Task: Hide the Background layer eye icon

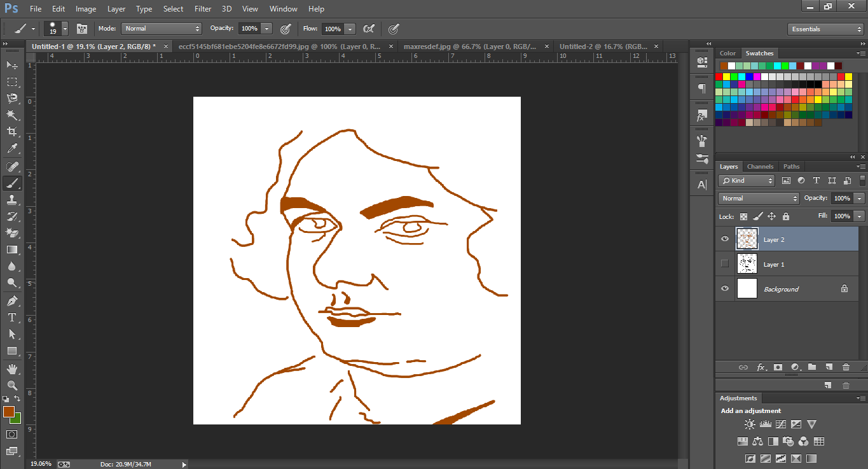Action: click(x=724, y=288)
